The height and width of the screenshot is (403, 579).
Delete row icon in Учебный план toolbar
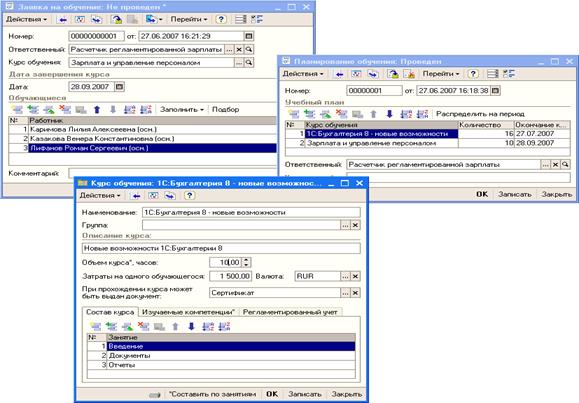342,114
